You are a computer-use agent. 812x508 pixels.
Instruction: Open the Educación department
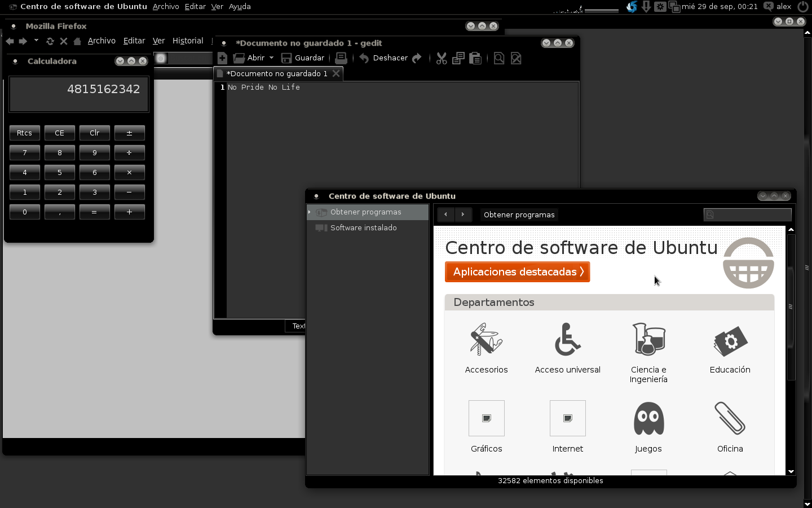click(x=730, y=348)
